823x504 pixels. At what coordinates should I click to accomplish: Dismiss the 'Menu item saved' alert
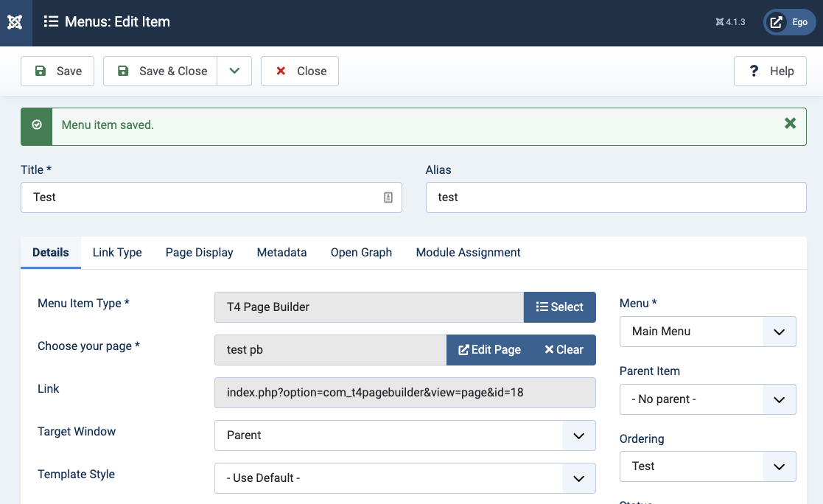(x=790, y=124)
